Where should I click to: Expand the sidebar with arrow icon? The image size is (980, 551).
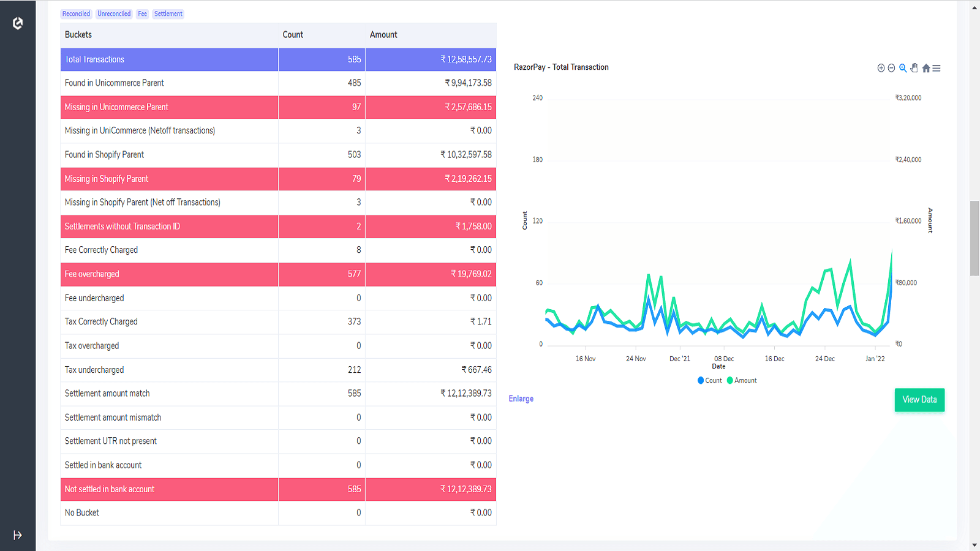point(18,535)
